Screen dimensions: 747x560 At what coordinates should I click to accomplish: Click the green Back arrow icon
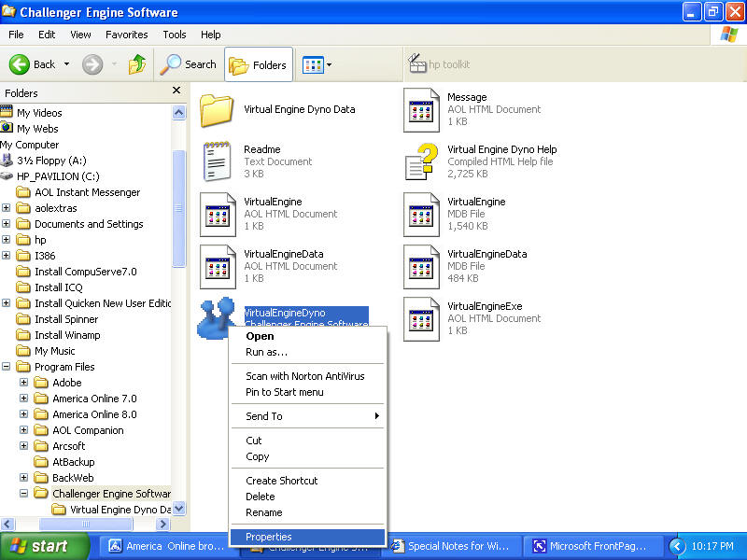(20, 64)
